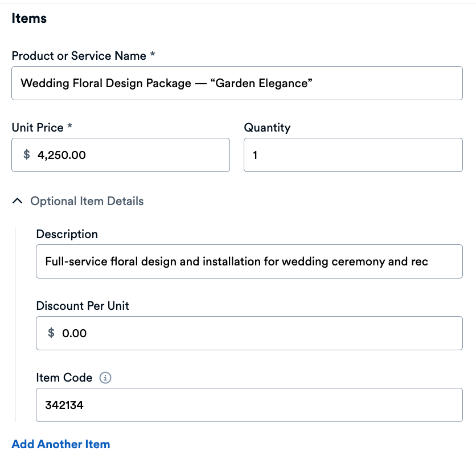Screen dimensions: 476x475
Task: Click the Product or Service Name label
Action: [x=79, y=56]
